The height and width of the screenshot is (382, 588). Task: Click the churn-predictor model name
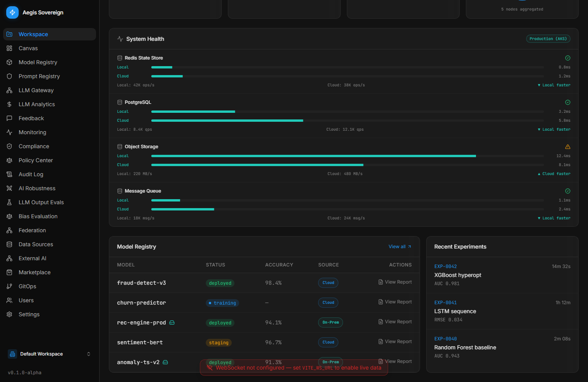click(142, 303)
